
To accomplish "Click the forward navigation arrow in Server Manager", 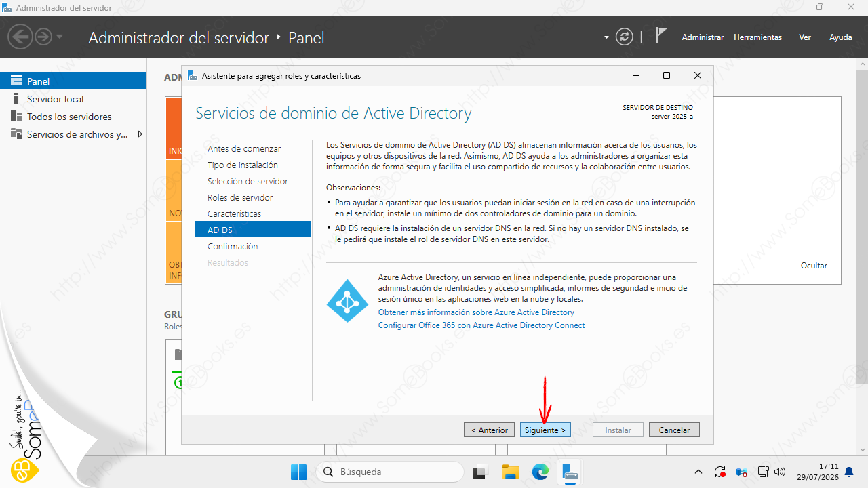I will pyautogui.click(x=43, y=37).
